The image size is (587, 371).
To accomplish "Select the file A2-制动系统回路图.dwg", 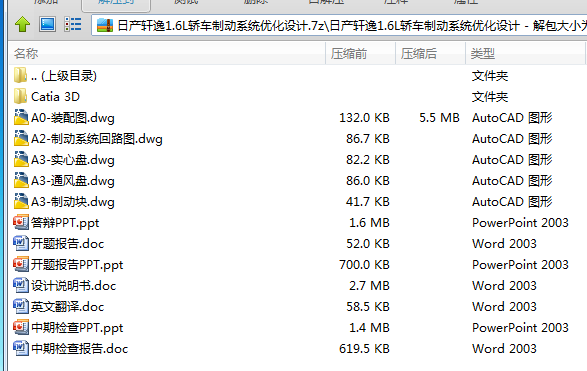I will click(97, 139).
